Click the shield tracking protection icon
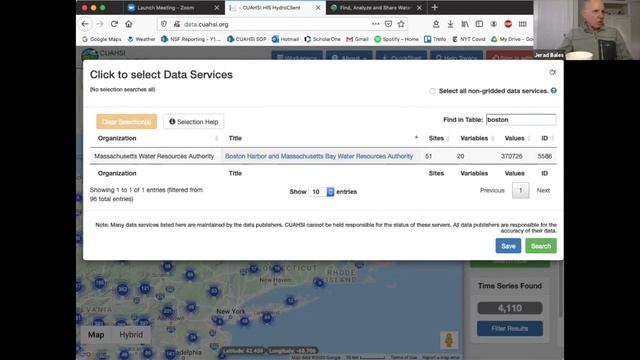This screenshot has height=360, width=640. [164, 24]
